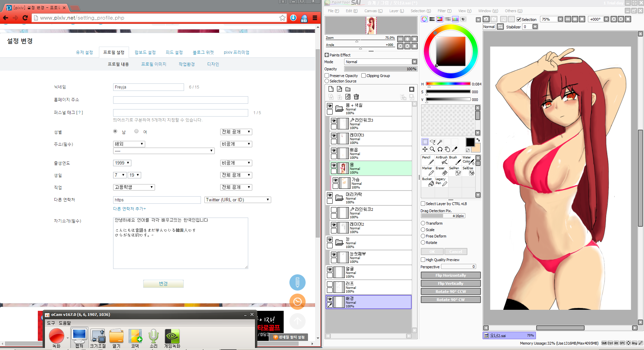Open the 해외 address dropdown
644x350 pixels.
(x=129, y=144)
